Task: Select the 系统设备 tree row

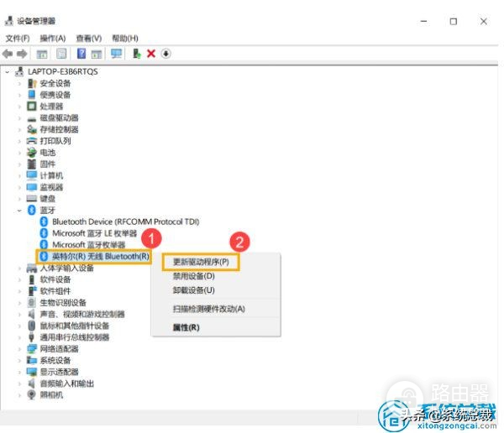Action: 55,360
